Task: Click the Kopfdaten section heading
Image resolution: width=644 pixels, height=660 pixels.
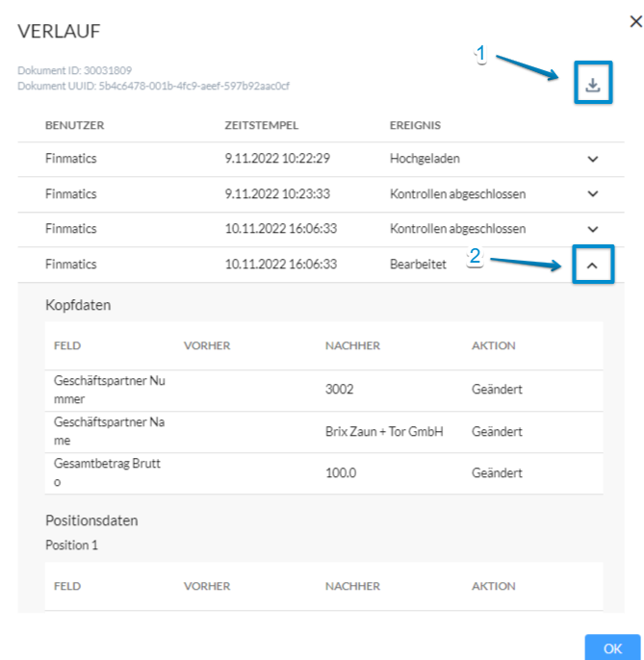Action: click(78, 305)
